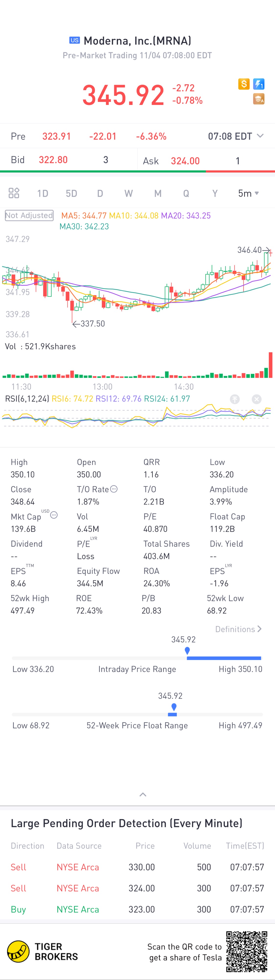Tap the orange dollar sign icon

pos(244,84)
